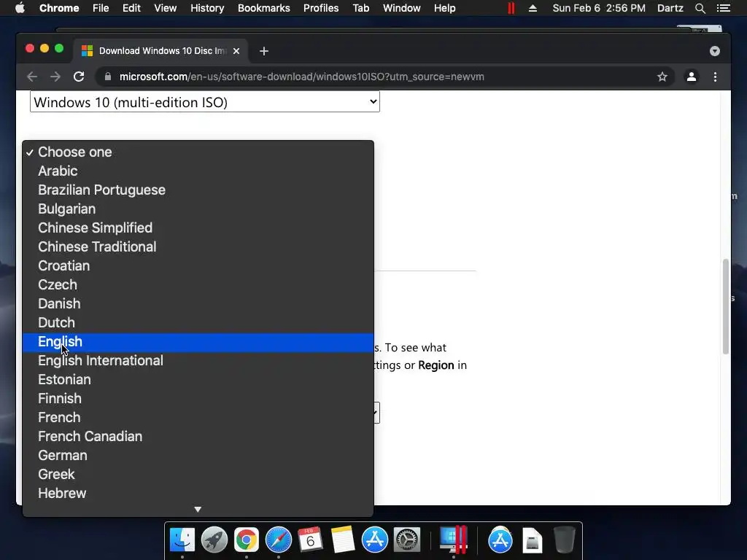Choose French Canadian option
Viewport: 747px width, 560px height.
coord(198,437)
